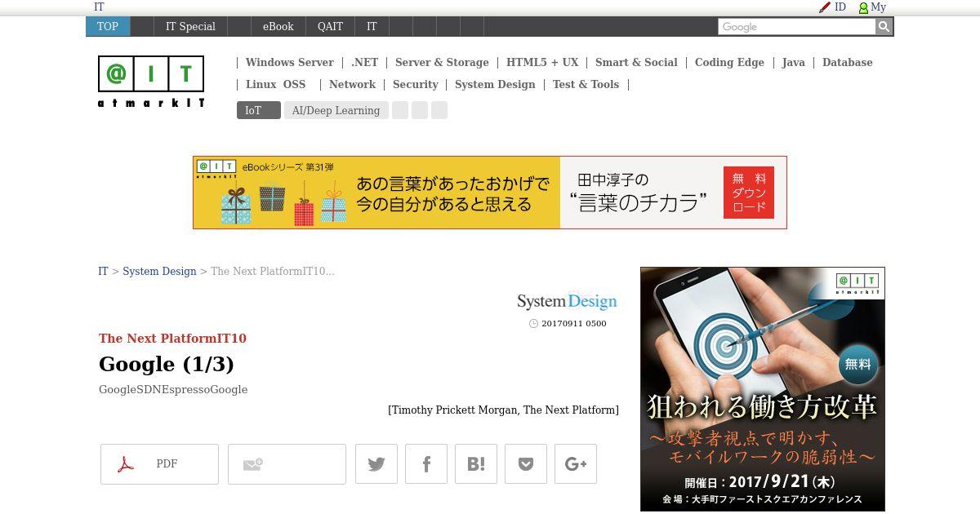
Task: Click the System Design breadcrumb link
Action: [159, 271]
